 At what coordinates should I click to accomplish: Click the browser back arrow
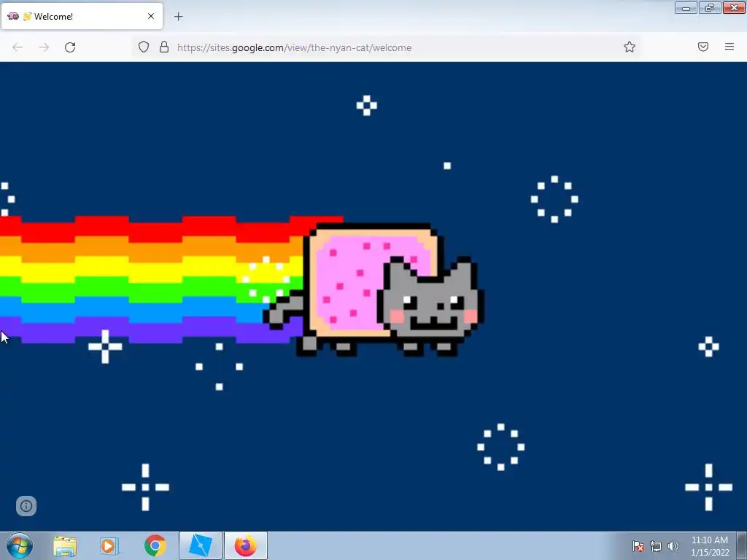18,47
